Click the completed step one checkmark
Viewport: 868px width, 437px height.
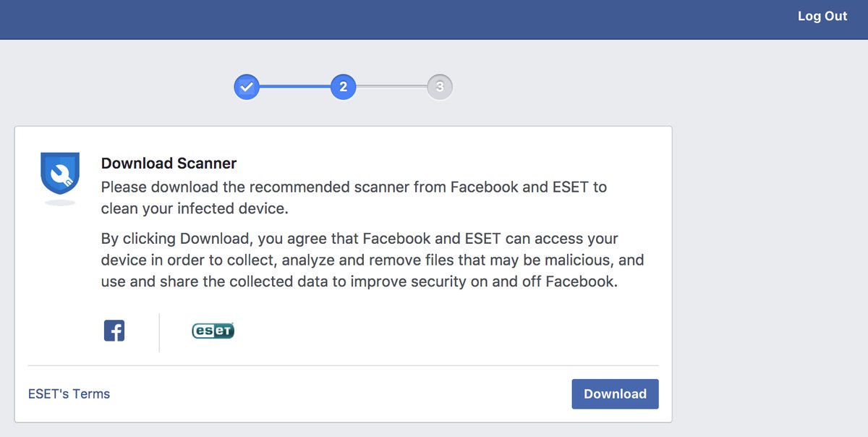[x=247, y=88]
